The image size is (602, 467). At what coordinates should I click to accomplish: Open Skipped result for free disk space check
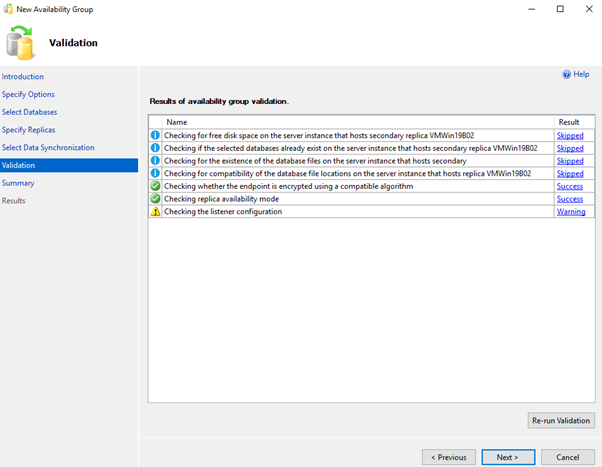[570, 135]
